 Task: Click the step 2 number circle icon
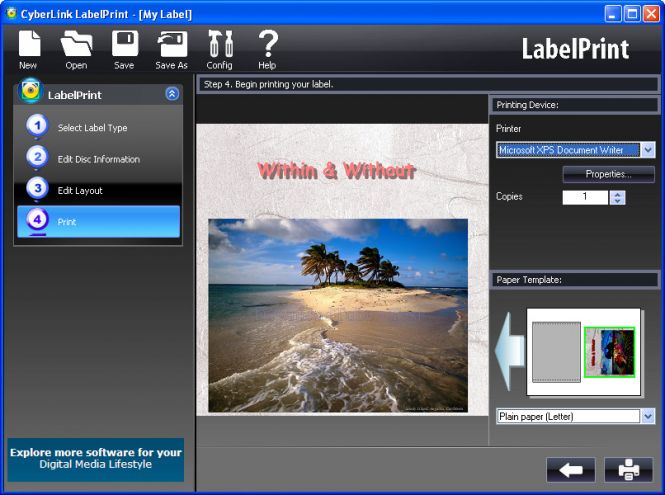tap(37, 157)
